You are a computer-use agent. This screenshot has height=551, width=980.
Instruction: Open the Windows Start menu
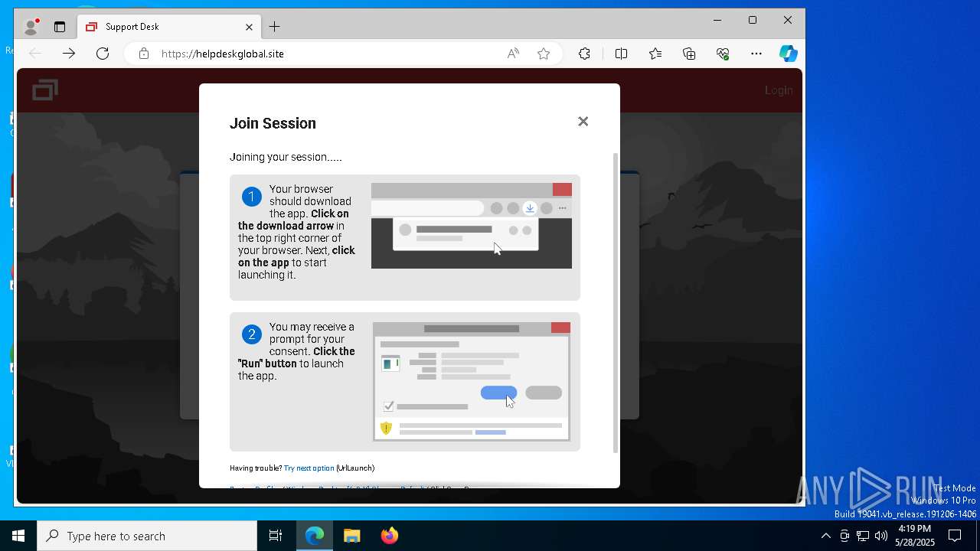18,536
